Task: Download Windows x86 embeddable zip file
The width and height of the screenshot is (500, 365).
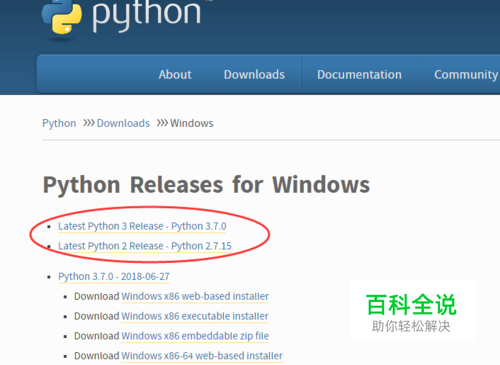Action: click(x=195, y=336)
